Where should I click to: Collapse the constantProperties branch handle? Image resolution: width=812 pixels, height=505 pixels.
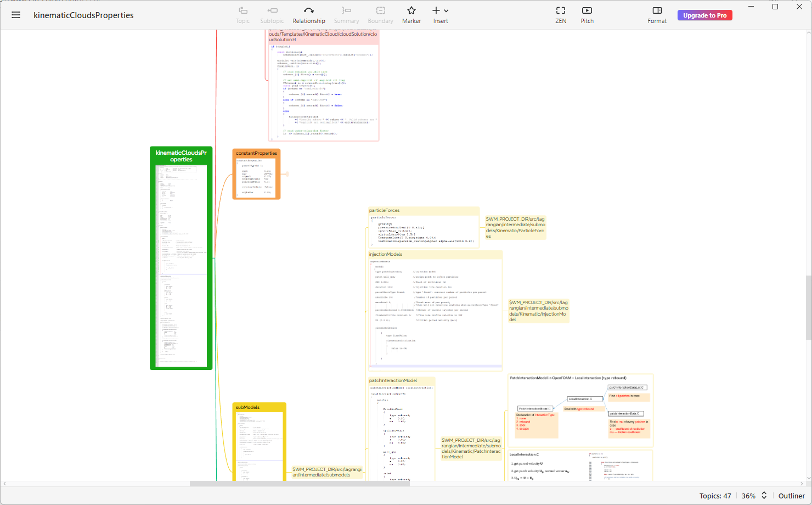pos(287,174)
